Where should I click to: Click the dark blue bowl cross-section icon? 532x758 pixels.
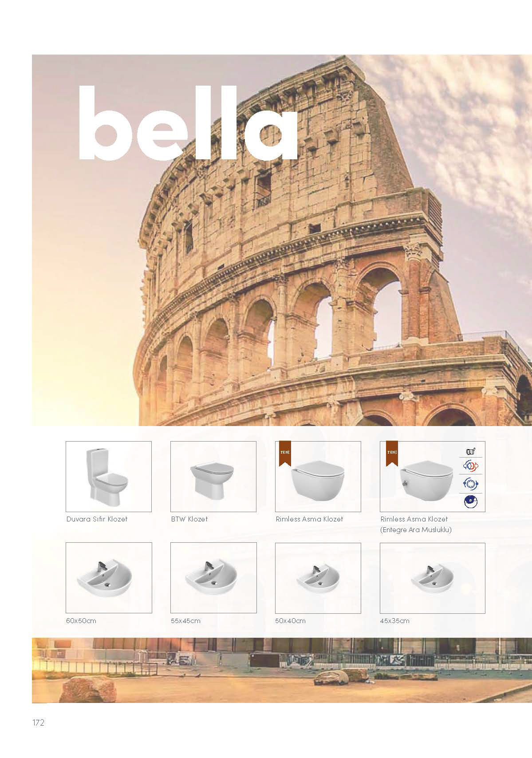[471, 501]
